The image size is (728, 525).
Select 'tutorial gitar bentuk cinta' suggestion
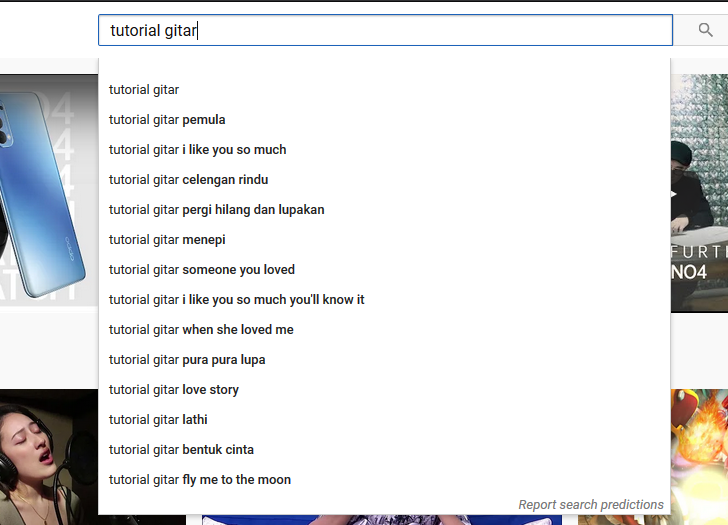(x=181, y=450)
